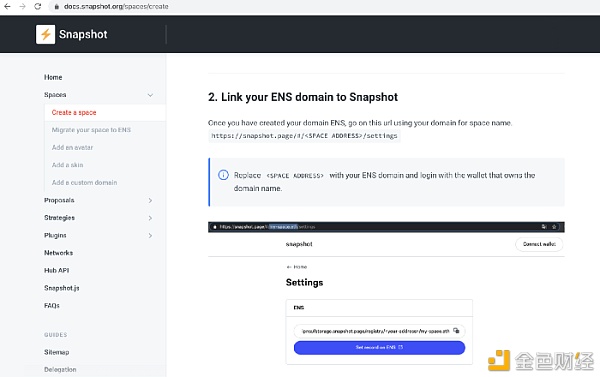600x377 pixels.
Task: Click the info icon in the blue callout
Action: 223,175
